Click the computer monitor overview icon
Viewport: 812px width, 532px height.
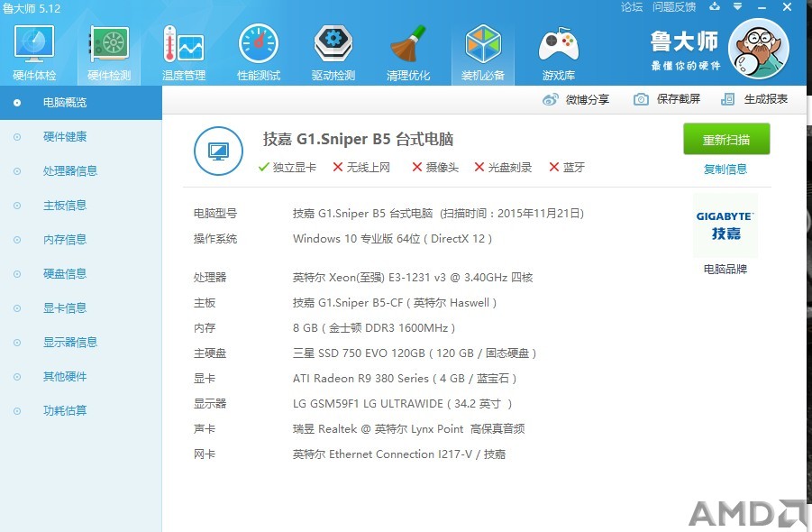pyautogui.click(x=218, y=151)
